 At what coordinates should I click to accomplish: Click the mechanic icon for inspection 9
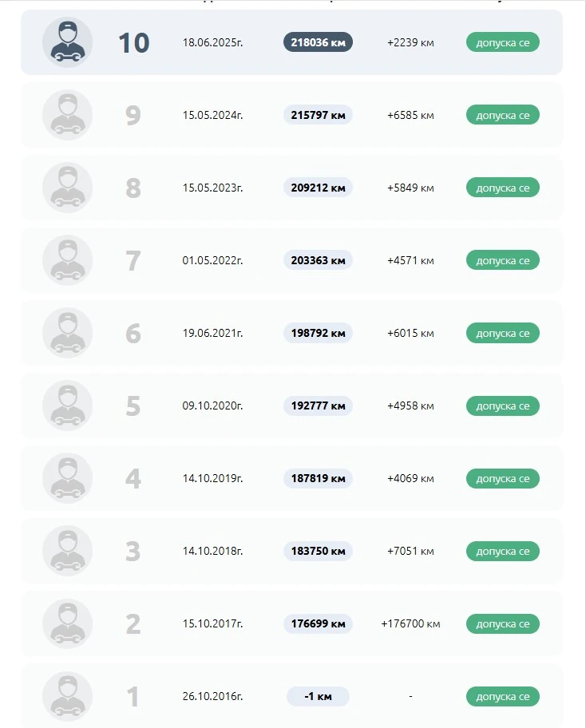pos(67,115)
